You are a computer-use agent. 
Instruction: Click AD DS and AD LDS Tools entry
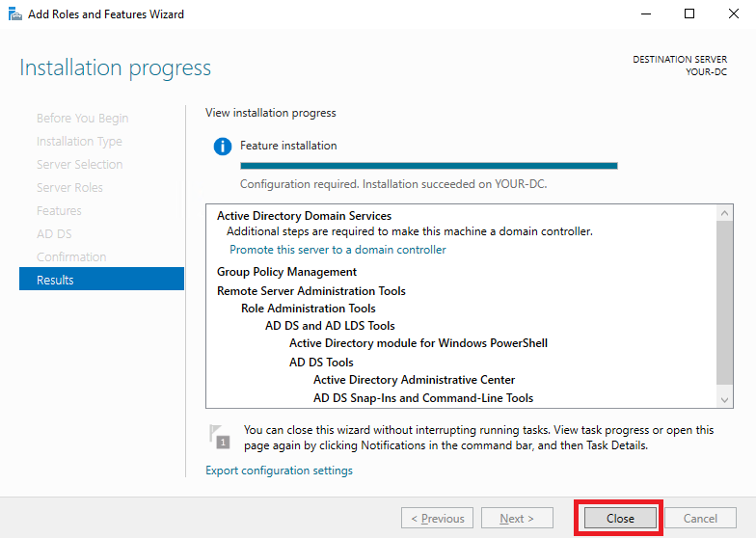pyautogui.click(x=330, y=326)
